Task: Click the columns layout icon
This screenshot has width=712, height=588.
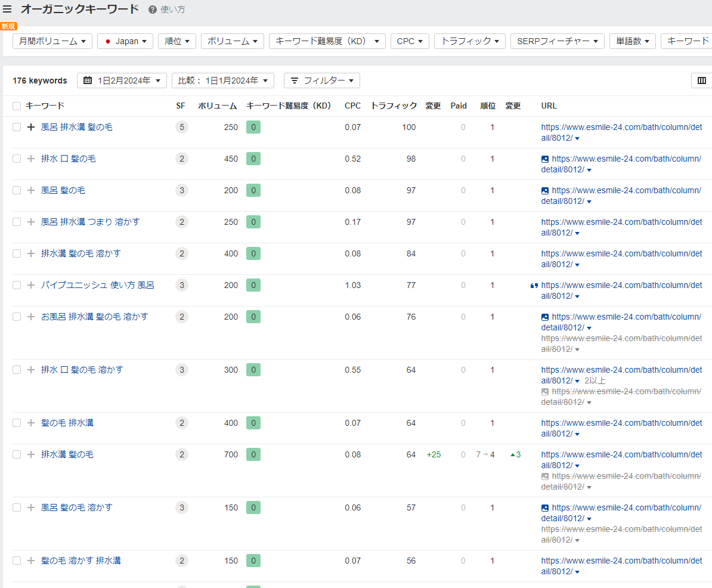Action: point(702,81)
